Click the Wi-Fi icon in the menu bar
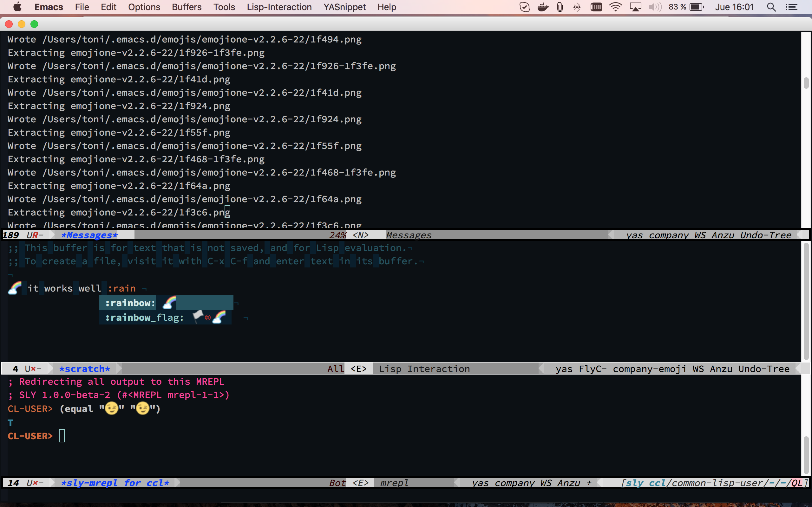Viewport: 812px width, 507px height. [x=616, y=7]
